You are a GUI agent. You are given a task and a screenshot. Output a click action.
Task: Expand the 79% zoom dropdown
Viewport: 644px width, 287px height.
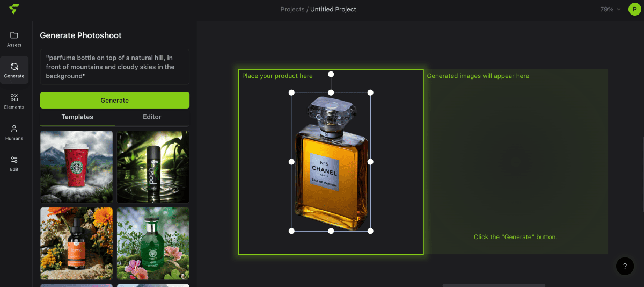point(610,9)
